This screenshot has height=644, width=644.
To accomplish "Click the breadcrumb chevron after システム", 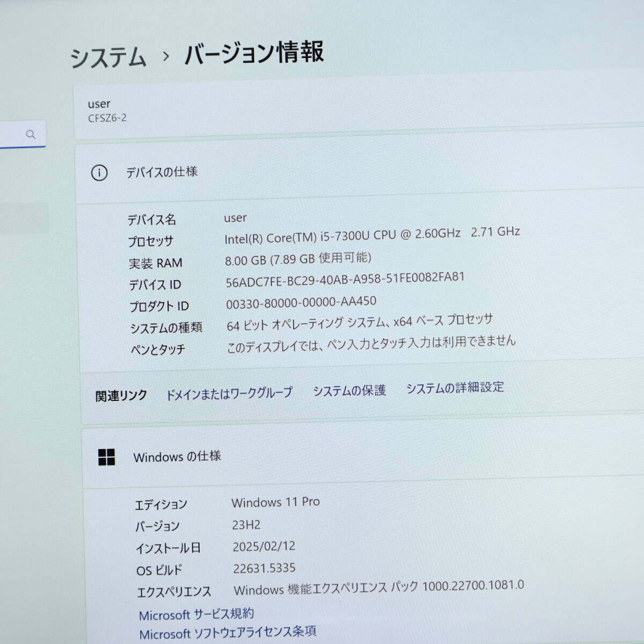I will 165,56.
